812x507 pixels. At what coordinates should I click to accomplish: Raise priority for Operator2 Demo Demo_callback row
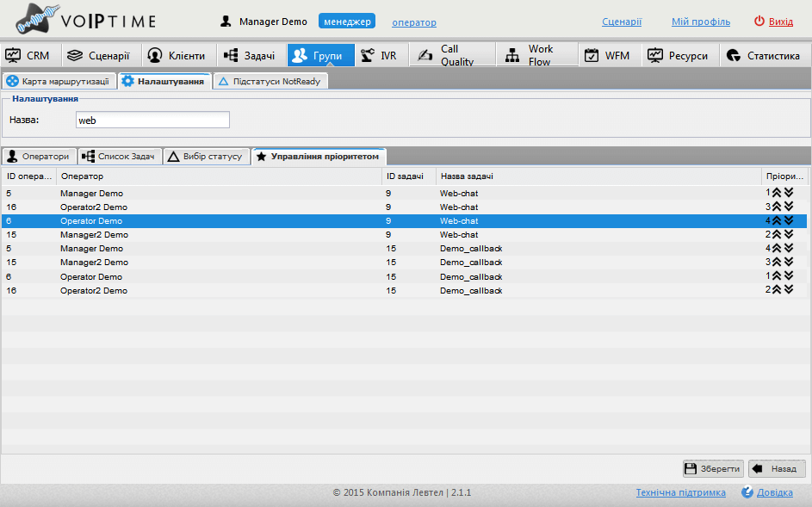coord(777,290)
